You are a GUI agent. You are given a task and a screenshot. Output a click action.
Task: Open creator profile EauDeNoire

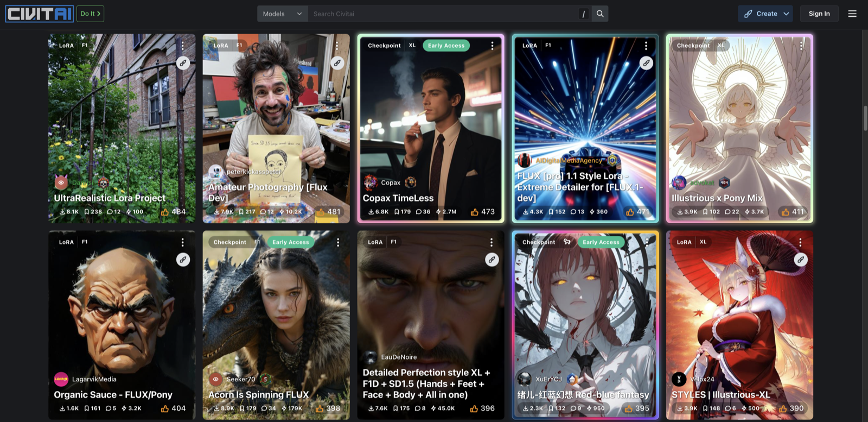tap(398, 357)
